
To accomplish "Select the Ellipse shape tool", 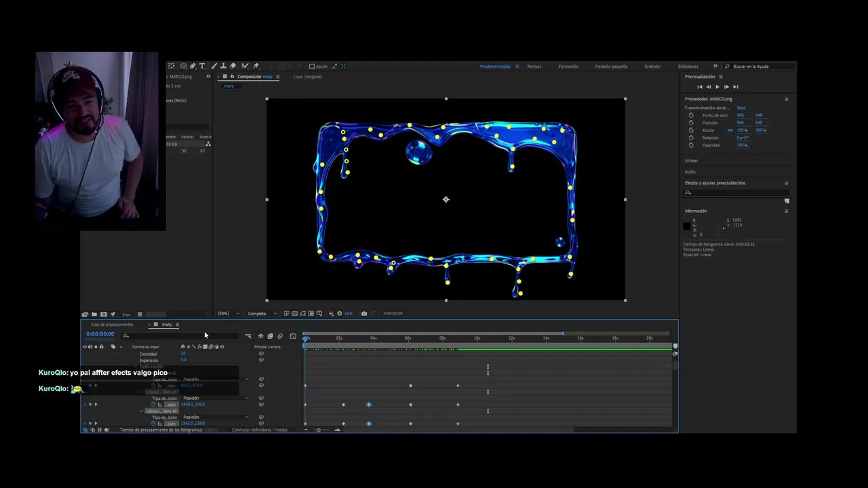I will pyautogui.click(x=183, y=66).
